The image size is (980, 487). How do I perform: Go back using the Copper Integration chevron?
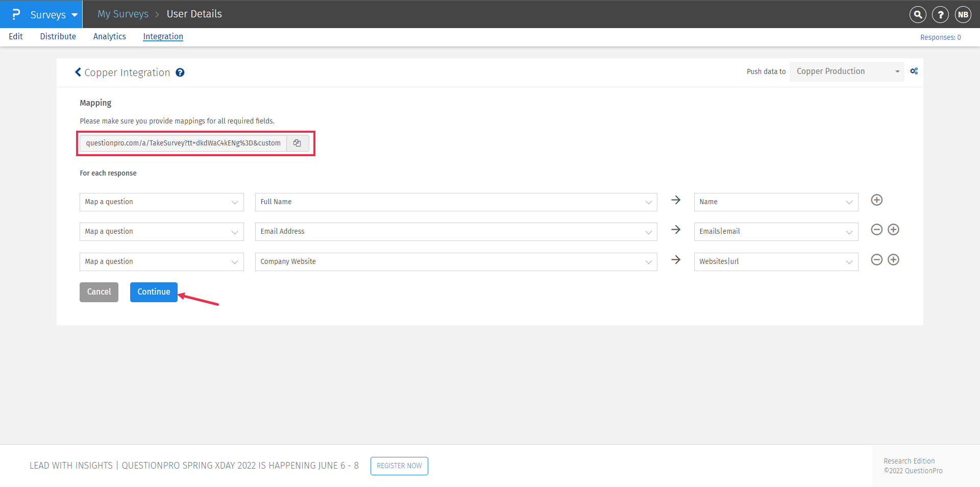point(78,72)
